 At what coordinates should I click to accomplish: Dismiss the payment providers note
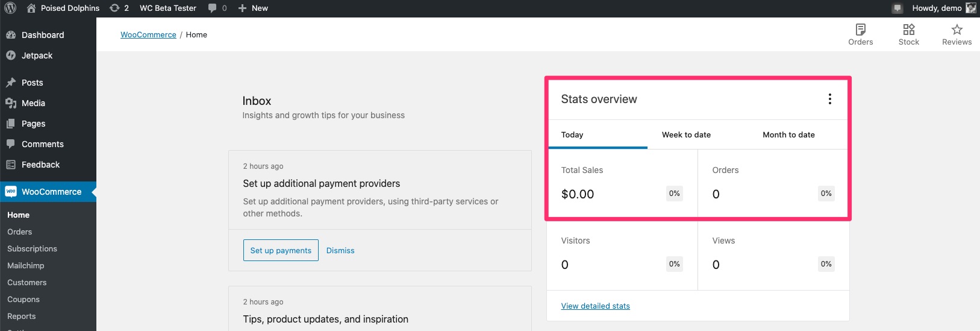click(x=340, y=250)
